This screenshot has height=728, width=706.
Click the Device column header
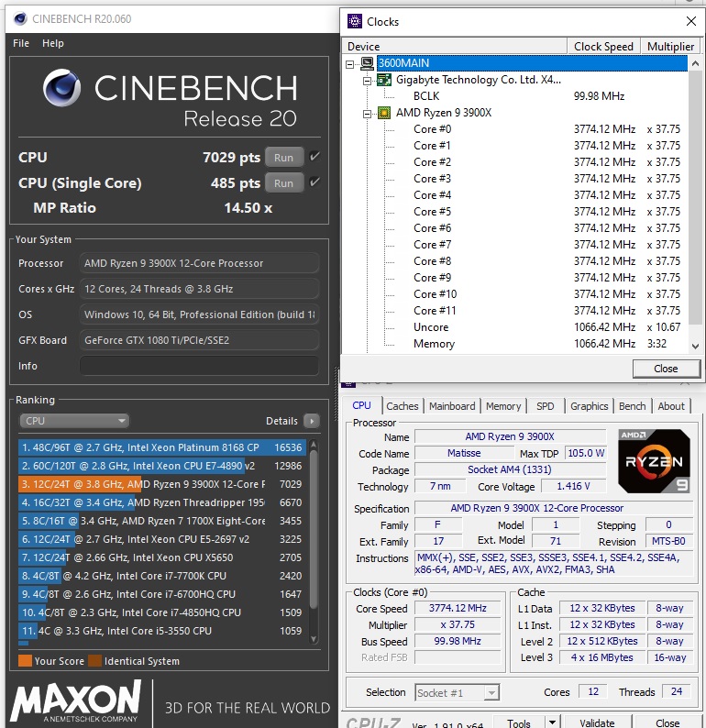coord(455,47)
